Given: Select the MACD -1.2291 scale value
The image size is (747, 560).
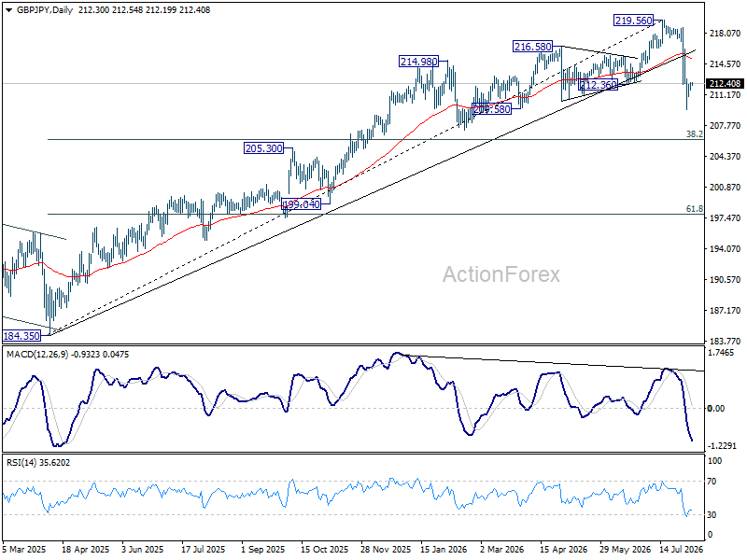Looking at the screenshot, I should 722,446.
